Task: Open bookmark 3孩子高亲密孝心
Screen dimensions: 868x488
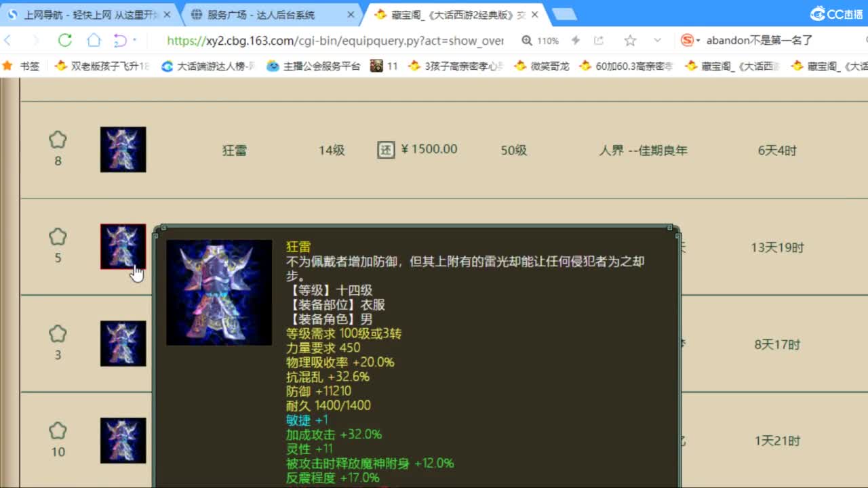Action: coord(455,66)
